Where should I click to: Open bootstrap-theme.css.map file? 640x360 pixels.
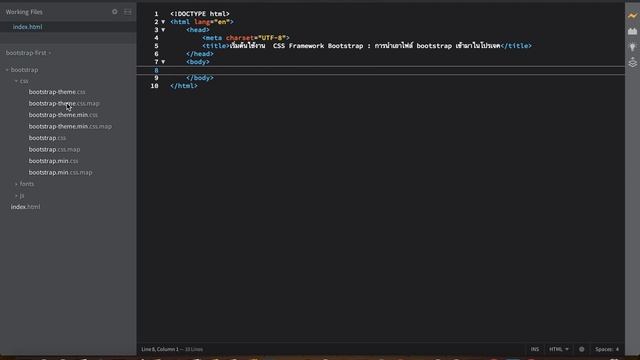click(64, 103)
